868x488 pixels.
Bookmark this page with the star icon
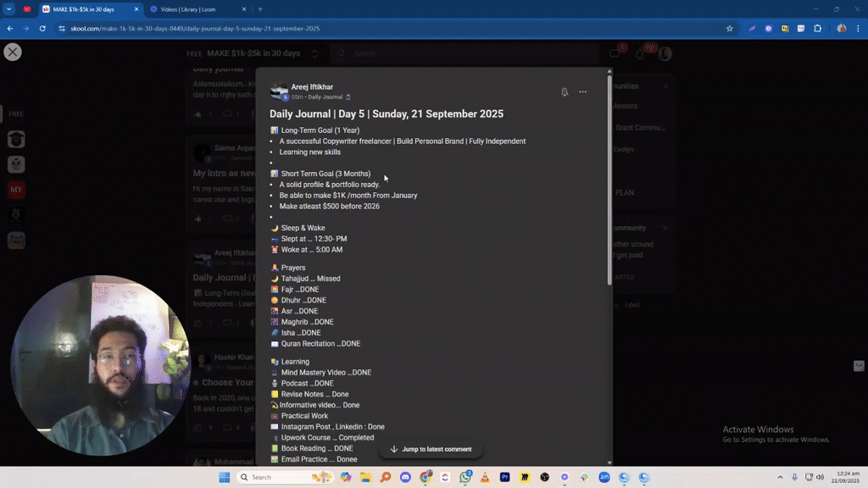730,28
